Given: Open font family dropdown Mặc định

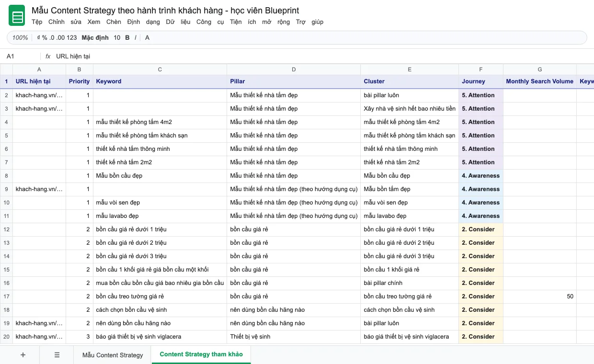Looking at the screenshot, I should (x=95, y=38).
